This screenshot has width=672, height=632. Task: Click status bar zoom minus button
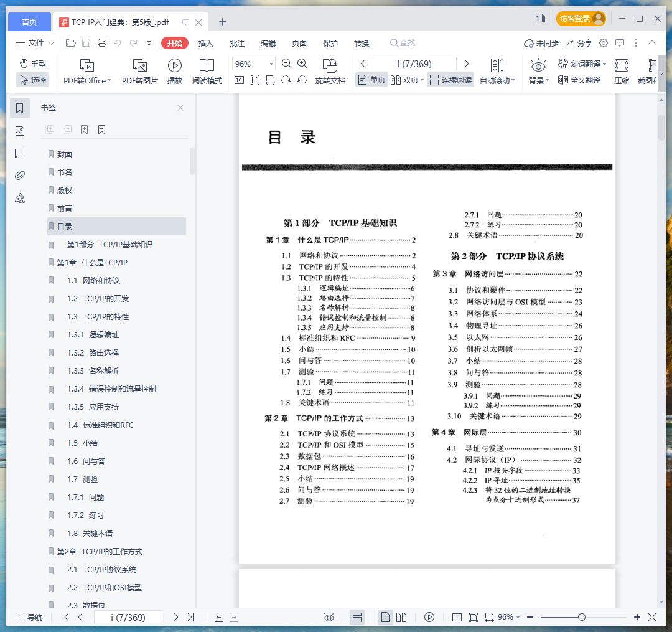coord(530,617)
